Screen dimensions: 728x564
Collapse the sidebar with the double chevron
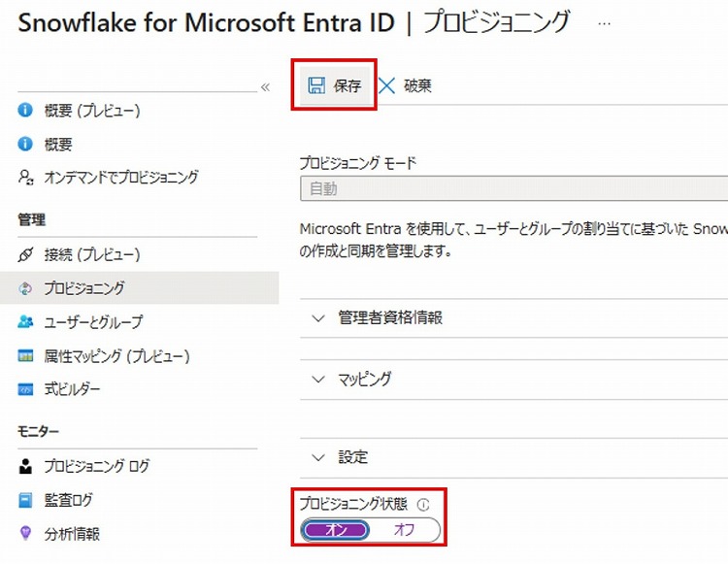[265, 87]
